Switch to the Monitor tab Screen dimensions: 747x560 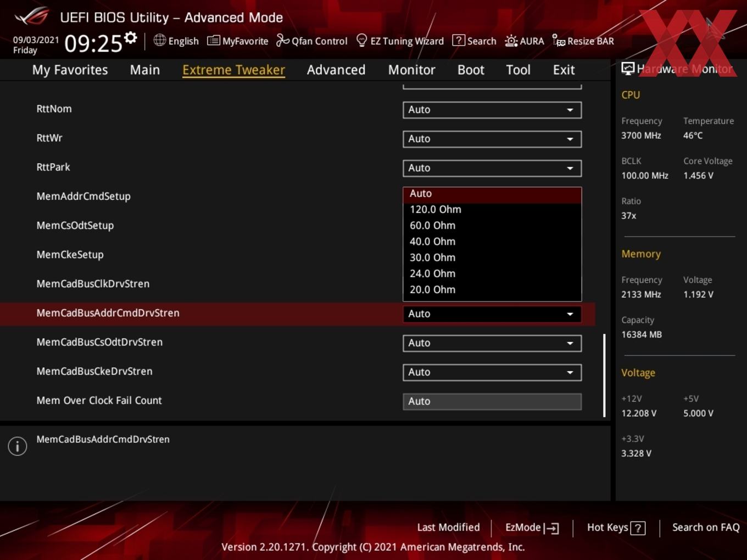(x=411, y=70)
